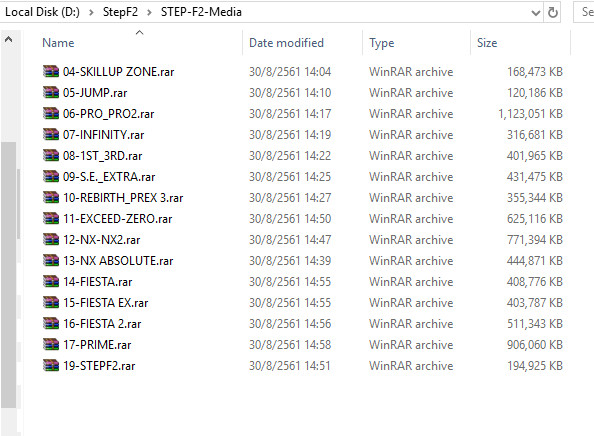Expand the StepF2 breadcrumb chevron
The height and width of the screenshot is (436, 594).
149,13
